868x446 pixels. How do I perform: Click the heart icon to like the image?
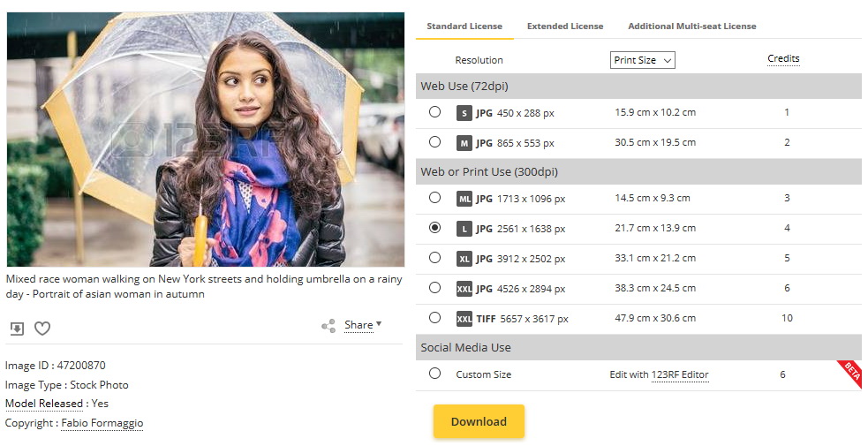pos(42,329)
